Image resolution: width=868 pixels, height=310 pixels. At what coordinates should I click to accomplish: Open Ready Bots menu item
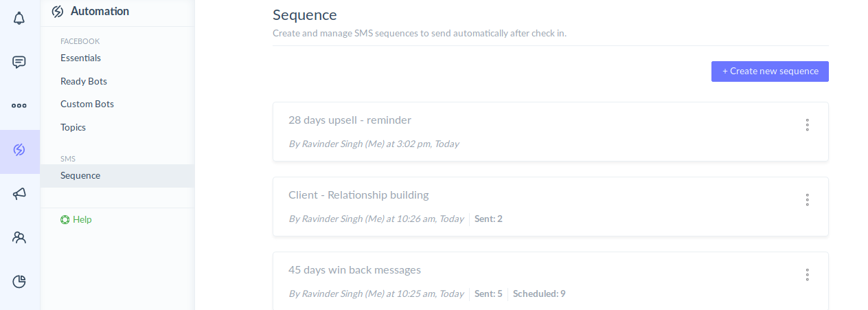(x=84, y=81)
